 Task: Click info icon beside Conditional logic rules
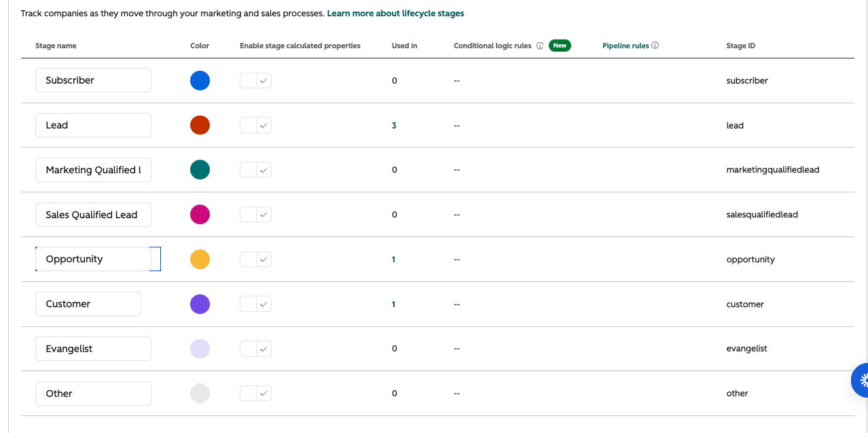pos(540,46)
